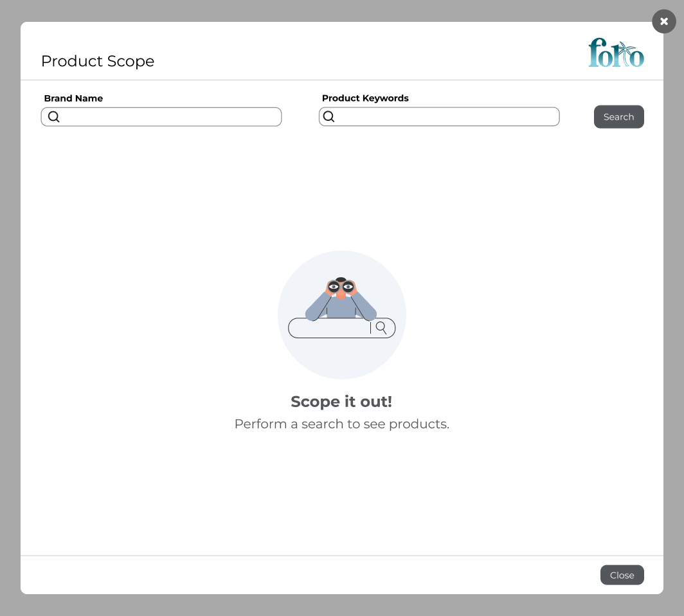
Task: Select the Product Scope dialog title
Action: coord(98,61)
